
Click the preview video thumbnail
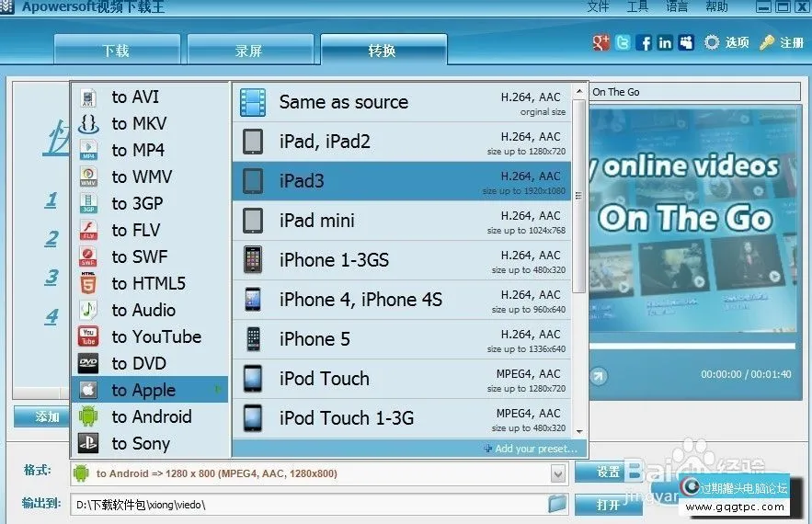(694, 220)
